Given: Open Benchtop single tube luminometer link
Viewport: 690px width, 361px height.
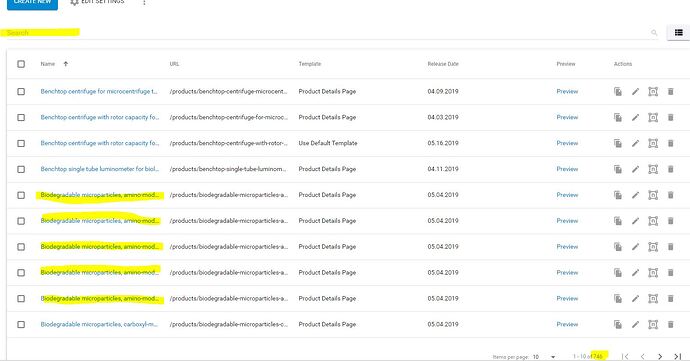Looking at the screenshot, I should point(100,169).
